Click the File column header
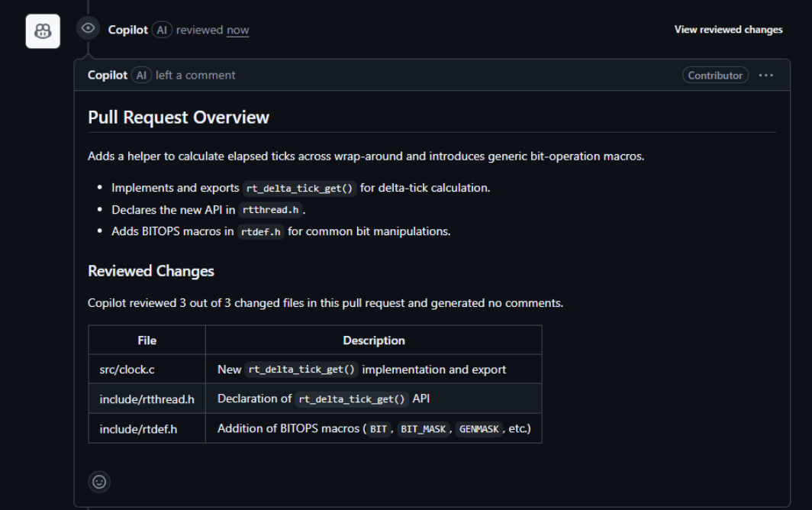The height and width of the screenshot is (510, 812). [x=147, y=340]
